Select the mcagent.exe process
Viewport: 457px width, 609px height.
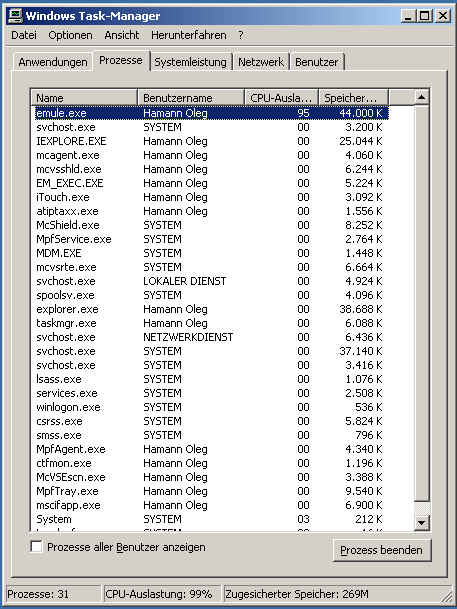210,155
